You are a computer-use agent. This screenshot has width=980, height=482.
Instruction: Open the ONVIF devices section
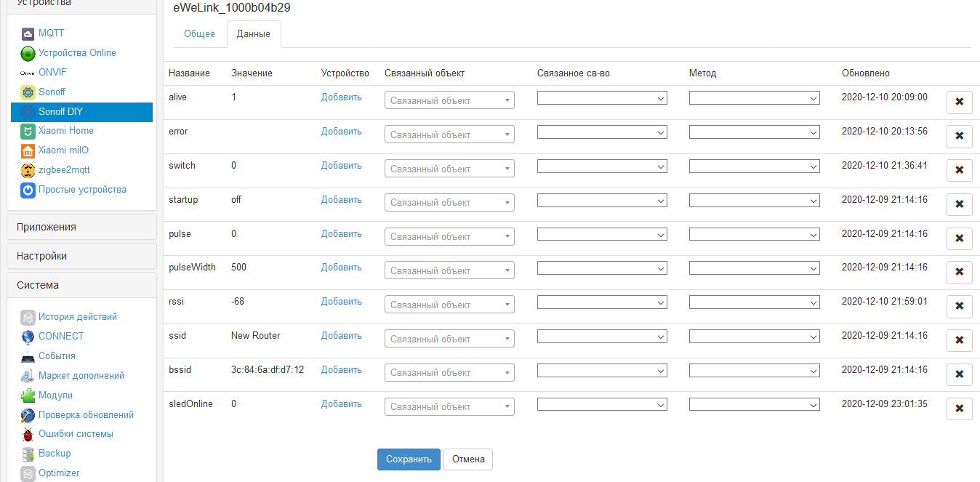tap(27, 72)
